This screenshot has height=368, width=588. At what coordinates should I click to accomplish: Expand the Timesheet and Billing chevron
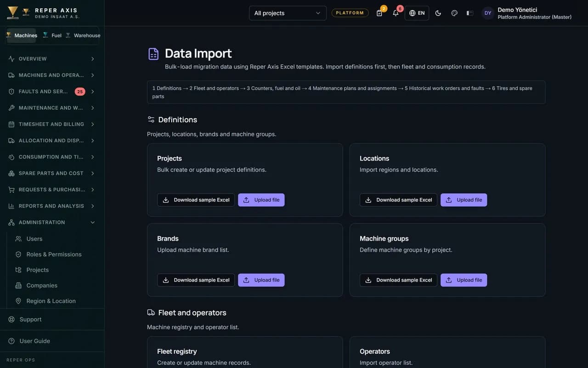(x=93, y=124)
